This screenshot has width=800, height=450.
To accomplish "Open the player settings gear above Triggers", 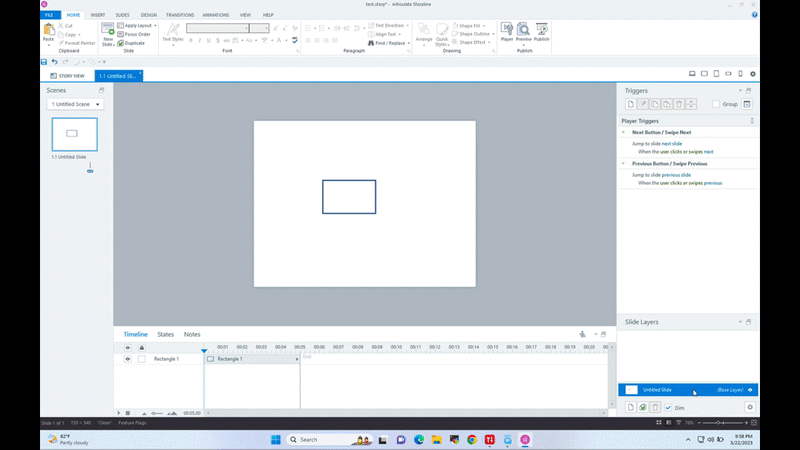I will 753,74.
